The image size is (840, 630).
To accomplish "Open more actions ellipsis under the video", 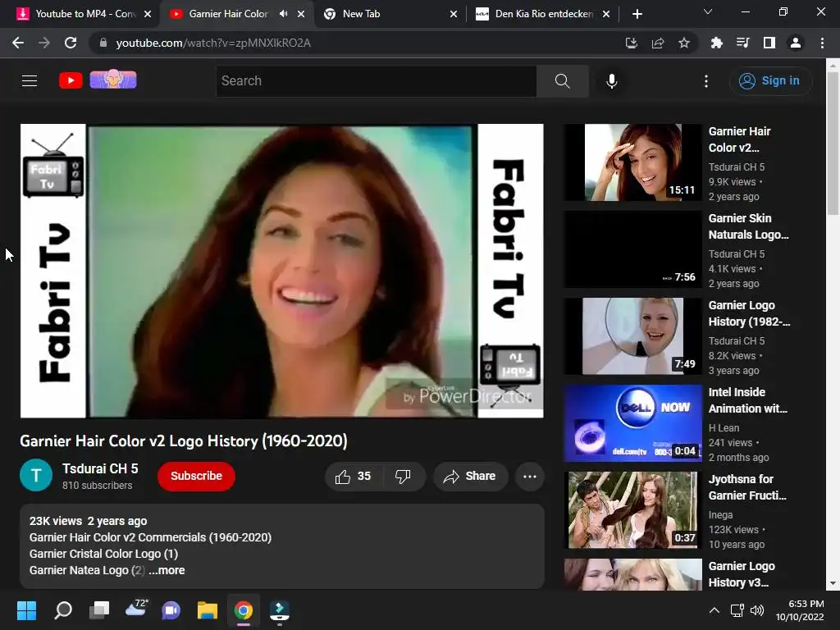I will (530, 477).
